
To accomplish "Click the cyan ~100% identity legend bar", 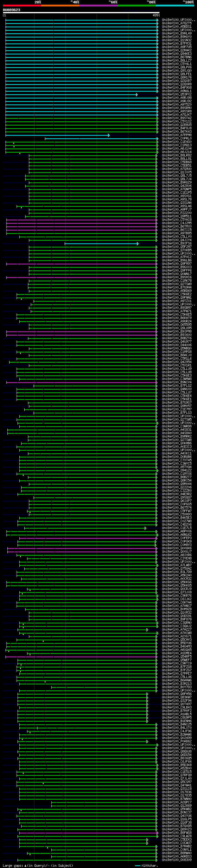I will 175,6.
